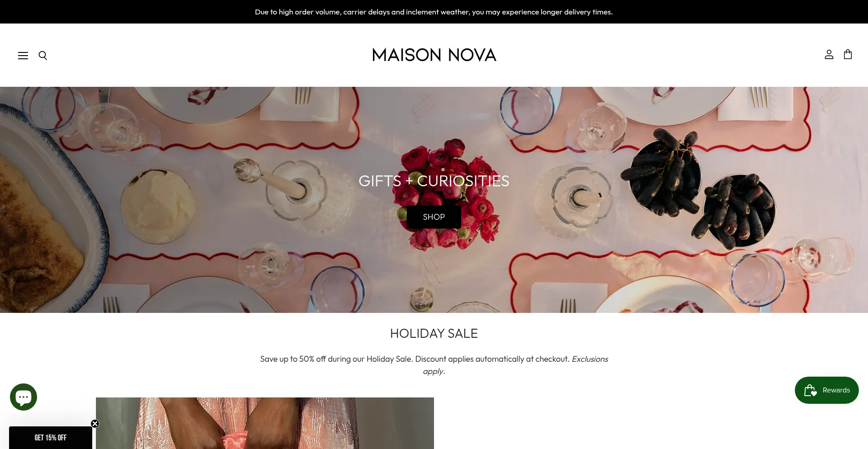Open the Holiday Sale product image
Viewport: 868px width, 449px height.
pos(265,423)
